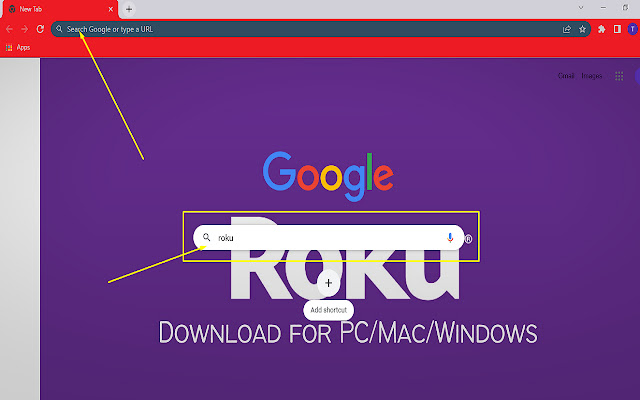Click the search box magnifier icon
The height and width of the screenshot is (400, 640).
207,237
